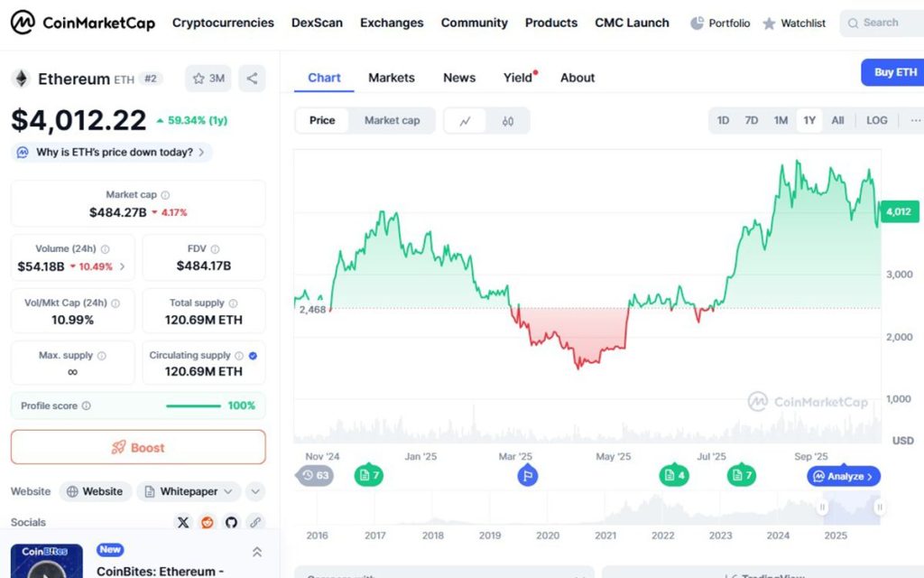
Task: Open Community nav menu
Action: point(474,23)
